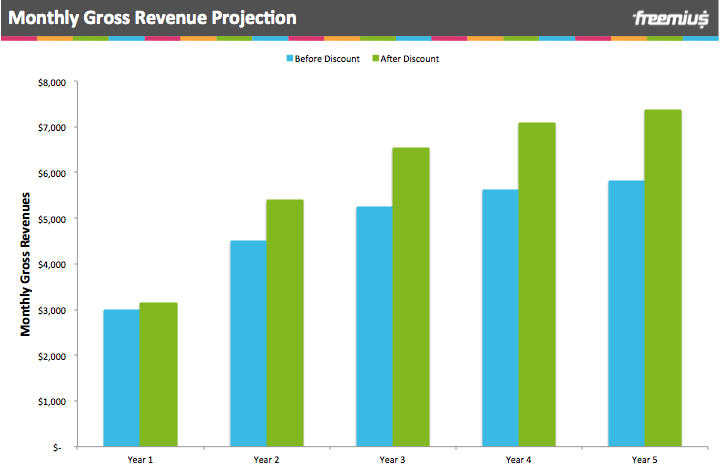Select the Year 1 green After Discount bar
The width and height of the screenshot is (721, 472).
point(159,374)
